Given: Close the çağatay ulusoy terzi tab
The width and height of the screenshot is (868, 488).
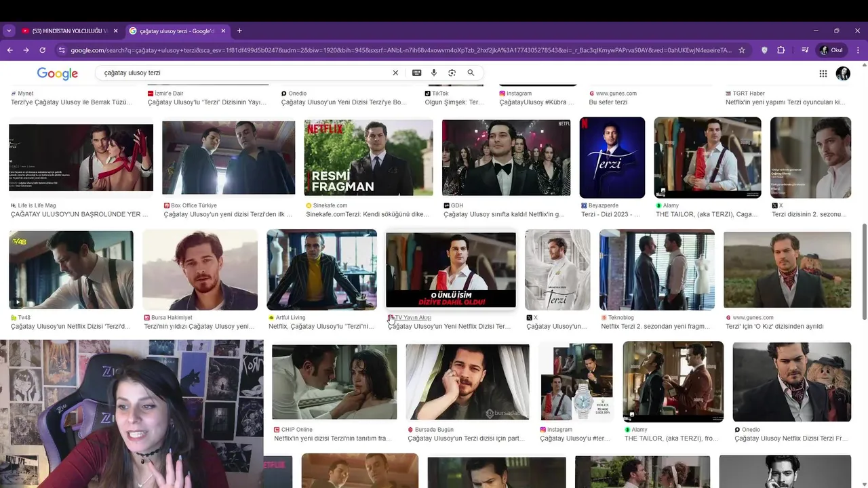Looking at the screenshot, I should [223, 31].
